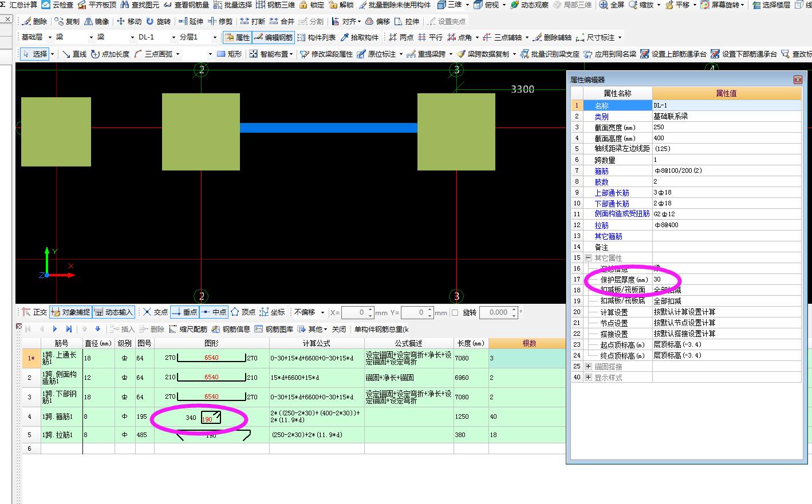
Task: Select 保护层厚度 value 30 cell
Action: 726,280
